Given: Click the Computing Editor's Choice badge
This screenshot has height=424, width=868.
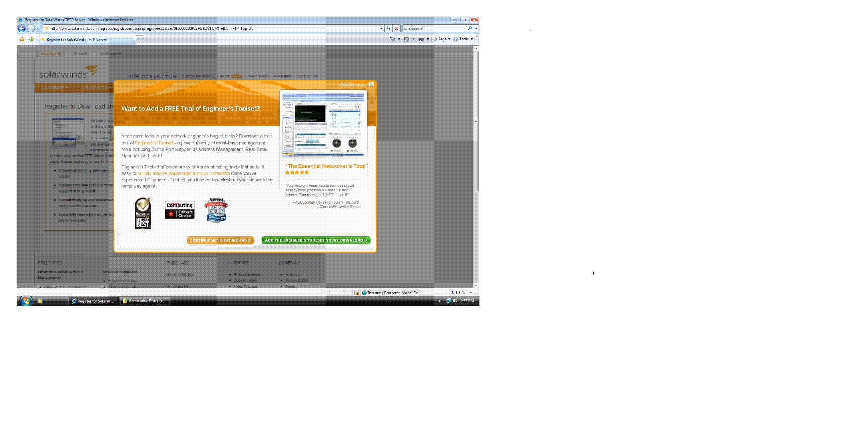Looking at the screenshot, I should (x=180, y=210).
